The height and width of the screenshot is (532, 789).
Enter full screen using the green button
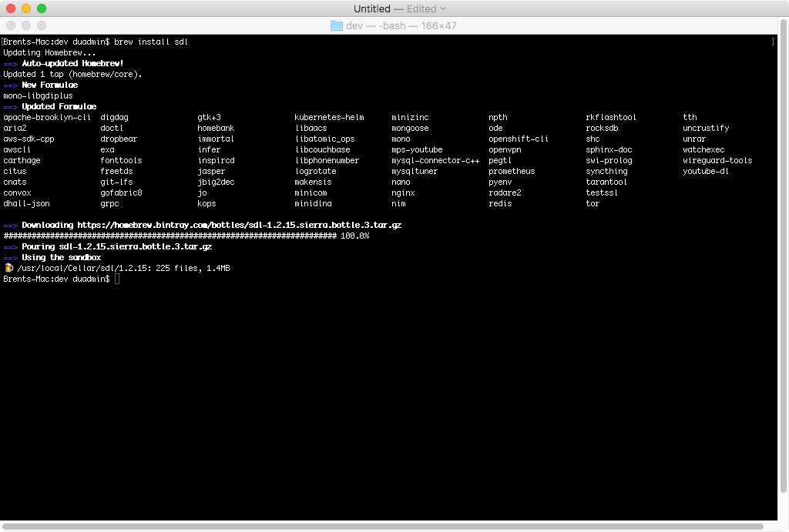pos(42,8)
